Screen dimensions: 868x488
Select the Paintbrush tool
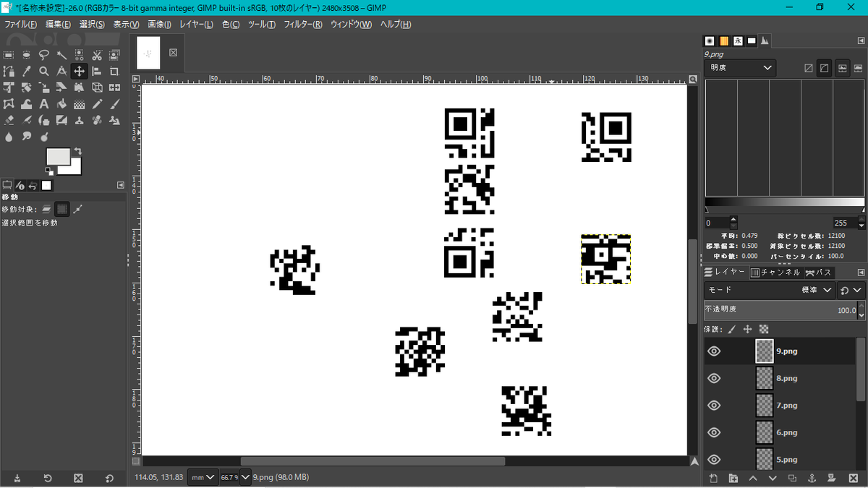(114, 104)
